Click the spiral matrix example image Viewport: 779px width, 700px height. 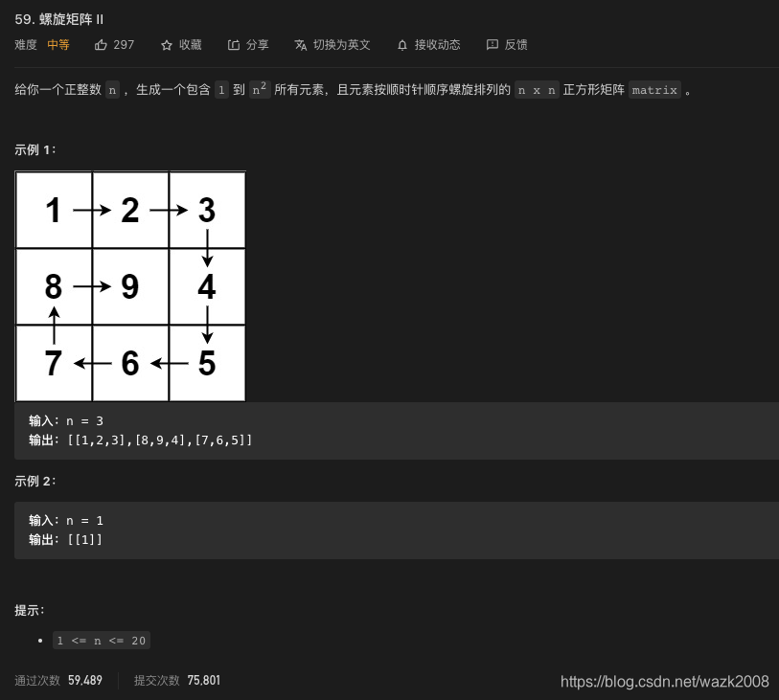(x=130, y=285)
